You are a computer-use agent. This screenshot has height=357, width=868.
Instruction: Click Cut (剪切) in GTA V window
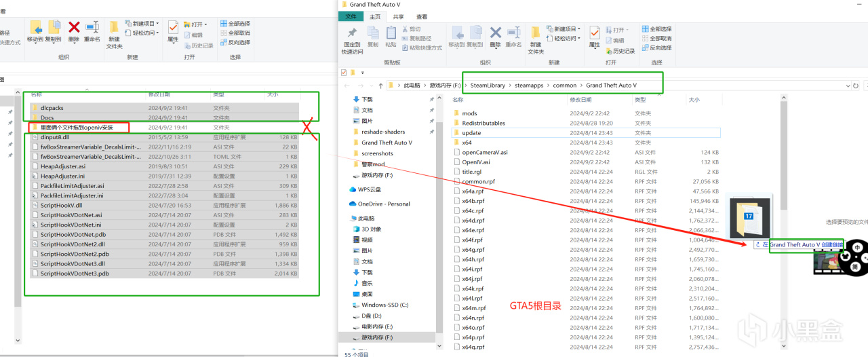point(411,29)
